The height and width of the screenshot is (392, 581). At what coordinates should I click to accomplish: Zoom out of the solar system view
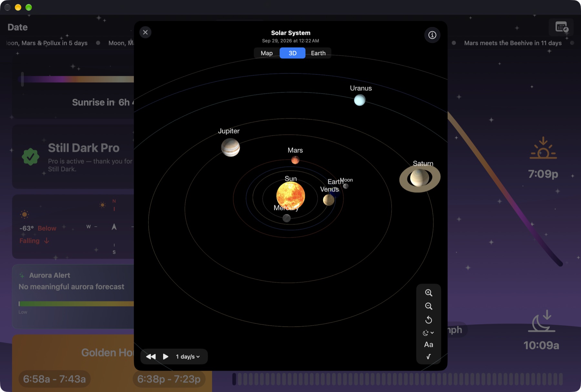(429, 306)
